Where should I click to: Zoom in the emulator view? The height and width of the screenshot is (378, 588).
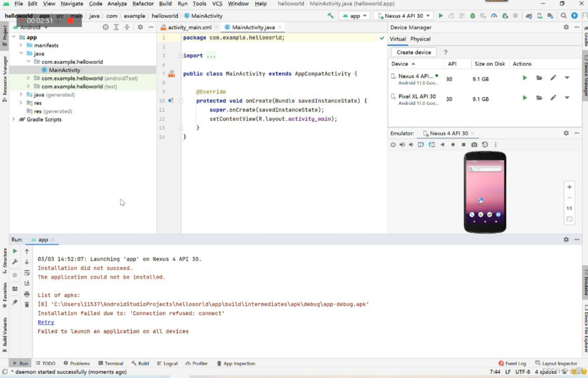[569, 187]
